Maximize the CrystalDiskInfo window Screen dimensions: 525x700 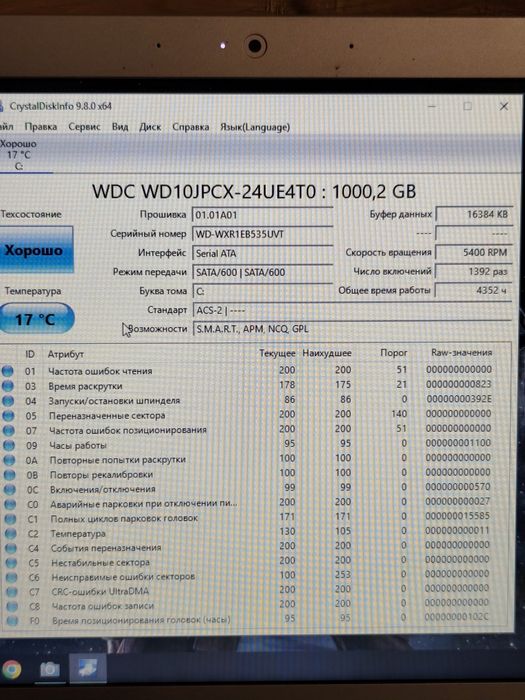467,106
